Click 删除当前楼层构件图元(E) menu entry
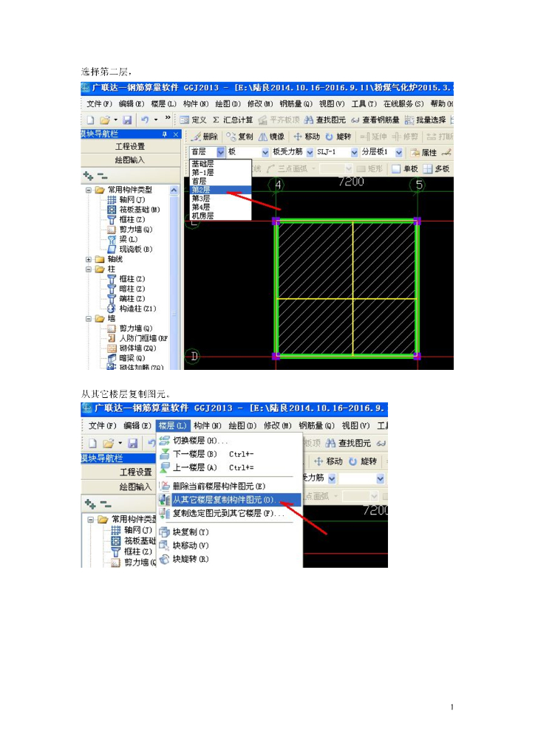Viewport: 535px width, 756px height. pyautogui.click(x=212, y=486)
